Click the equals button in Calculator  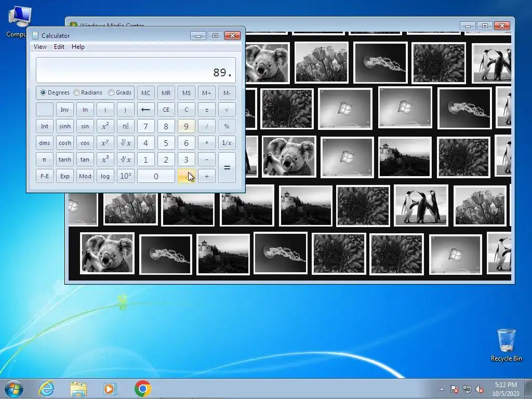(227, 168)
